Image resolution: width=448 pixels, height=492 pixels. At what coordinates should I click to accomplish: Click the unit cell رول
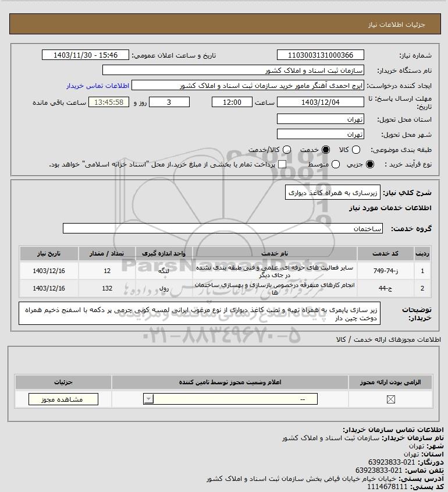coord(163,288)
